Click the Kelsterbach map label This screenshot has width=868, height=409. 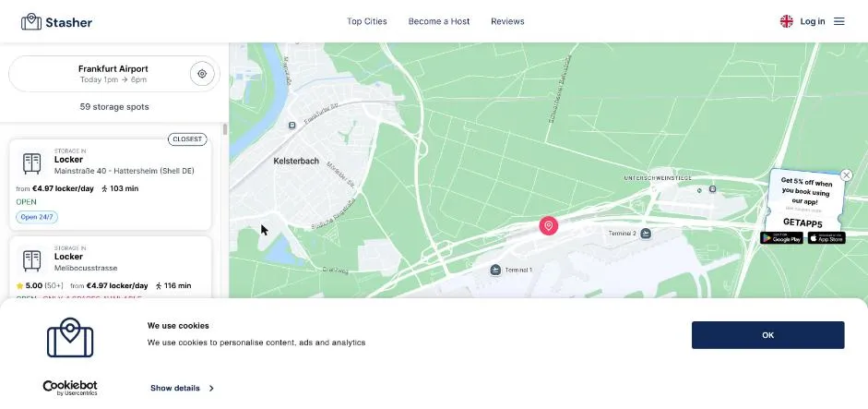(296, 162)
